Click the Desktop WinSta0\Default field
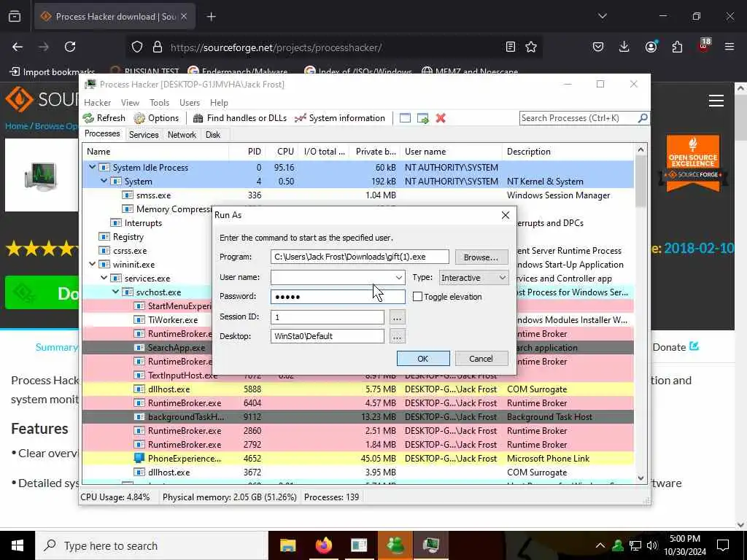This screenshot has height=560, width=747. point(328,336)
